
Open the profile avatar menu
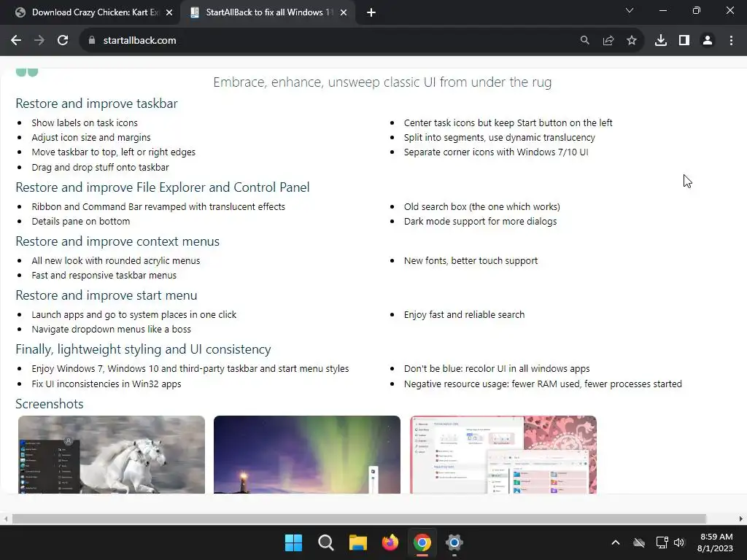point(708,41)
